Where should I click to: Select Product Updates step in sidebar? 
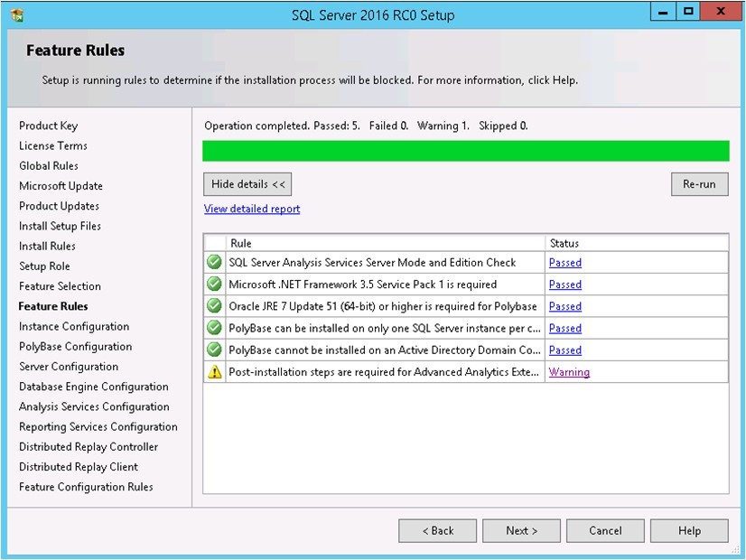[x=59, y=206]
